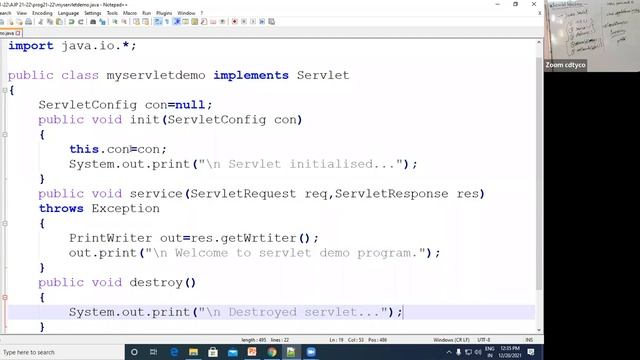This screenshot has height=360, width=640.
Task: Open the Run menu
Action: tap(147, 13)
